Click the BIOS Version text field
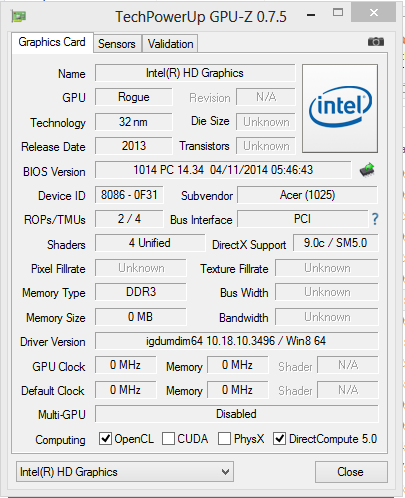Viewport: 405px width, 498px height. tap(223, 170)
